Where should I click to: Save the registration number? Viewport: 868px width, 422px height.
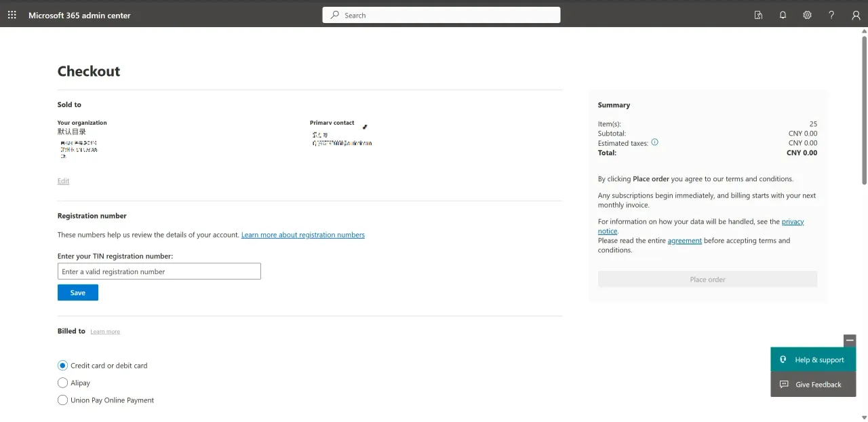point(78,292)
